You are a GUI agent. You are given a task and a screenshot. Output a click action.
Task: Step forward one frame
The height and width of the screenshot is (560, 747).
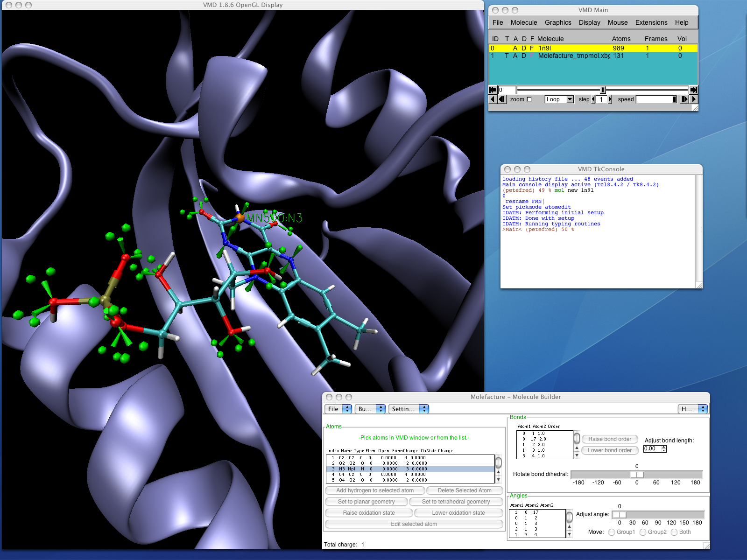684,99
